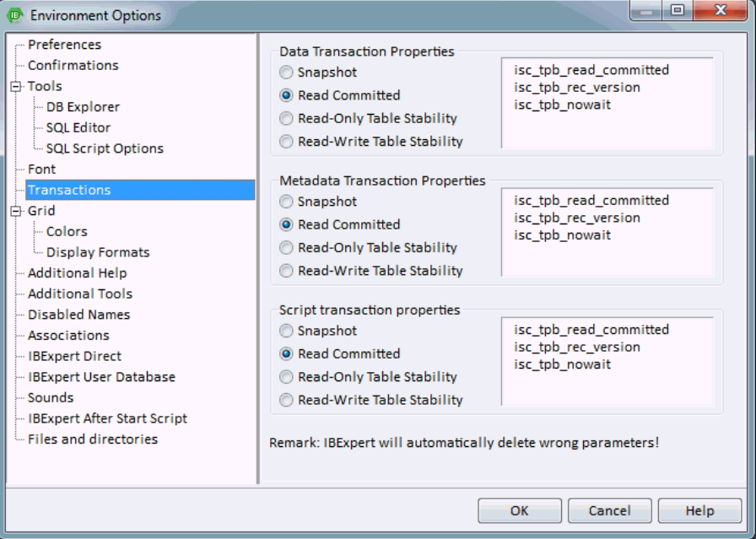
Task: Select Read-Write Table Stability for Script transactions
Action: 286,400
